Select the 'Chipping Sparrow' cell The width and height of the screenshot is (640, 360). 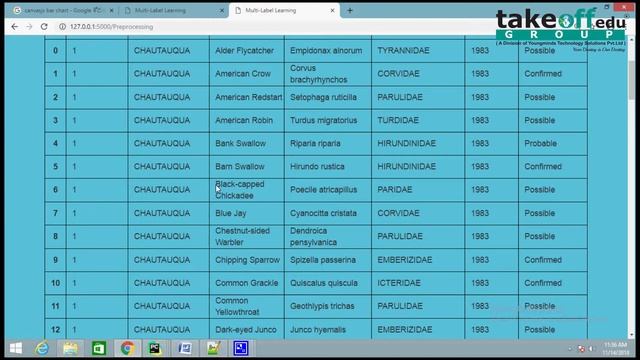pos(247,260)
